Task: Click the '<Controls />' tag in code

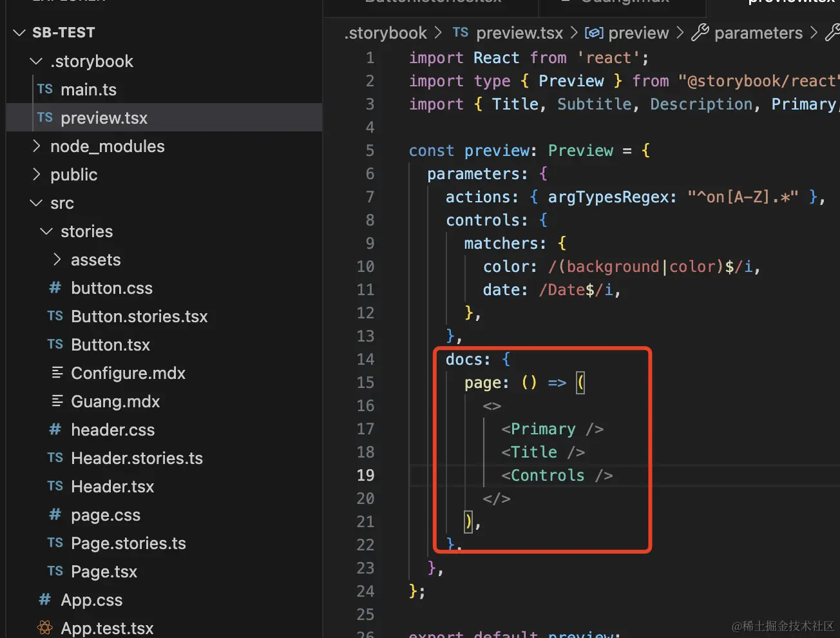Action: [557, 475]
